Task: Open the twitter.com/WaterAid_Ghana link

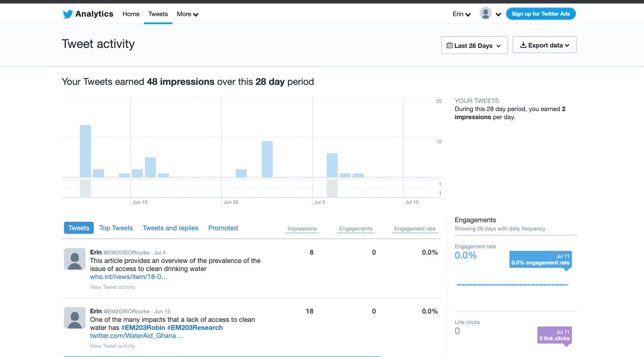Action: [136, 336]
